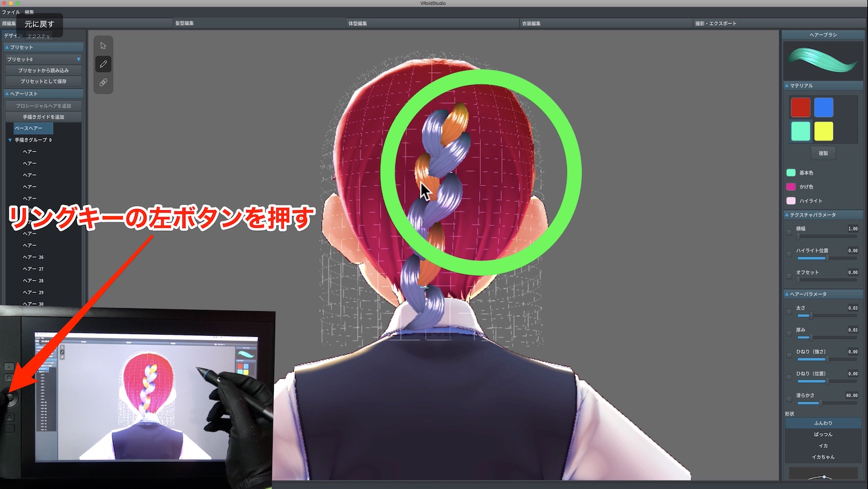The height and width of the screenshot is (489, 868).
Task: Toggle the 滑らかさ checkbox
Action: click(x=789, y=399)
